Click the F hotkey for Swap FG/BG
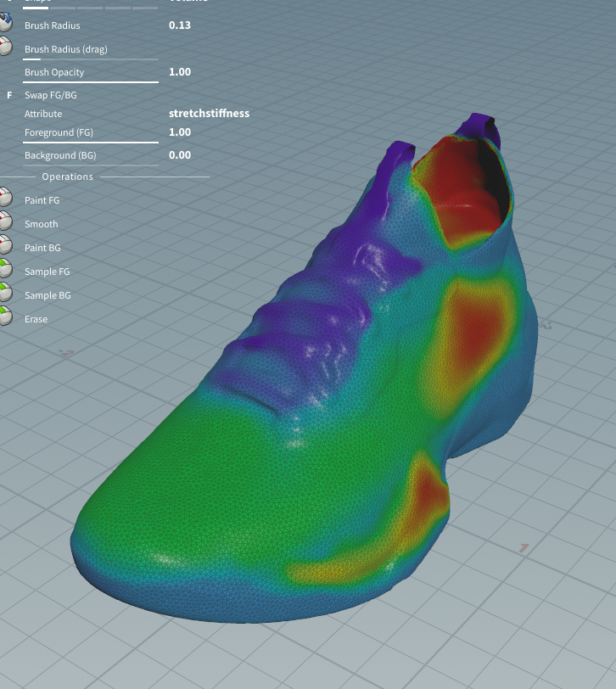The image size is (616, 689). point(9,95)
